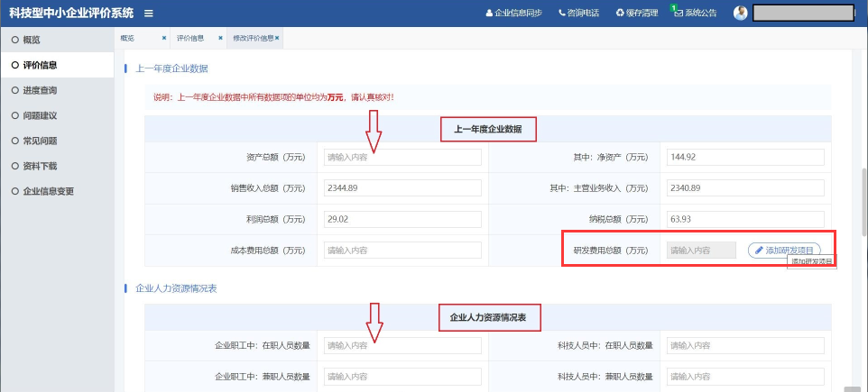The height and width of the screenshot is (392, 868).
Task: Select 企业信息变更 in the sidebar
Action: 49,191
